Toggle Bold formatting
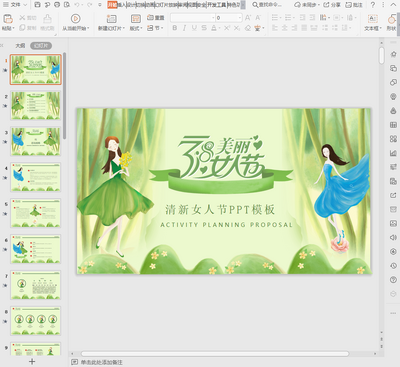400x367 pixels. coord(175,28)
